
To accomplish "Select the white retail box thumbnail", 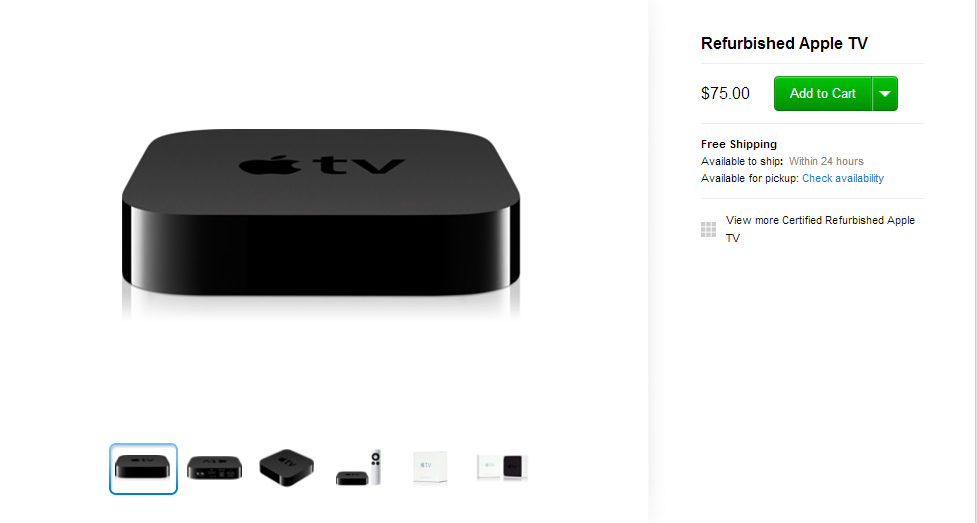I will tap(430, 468).
